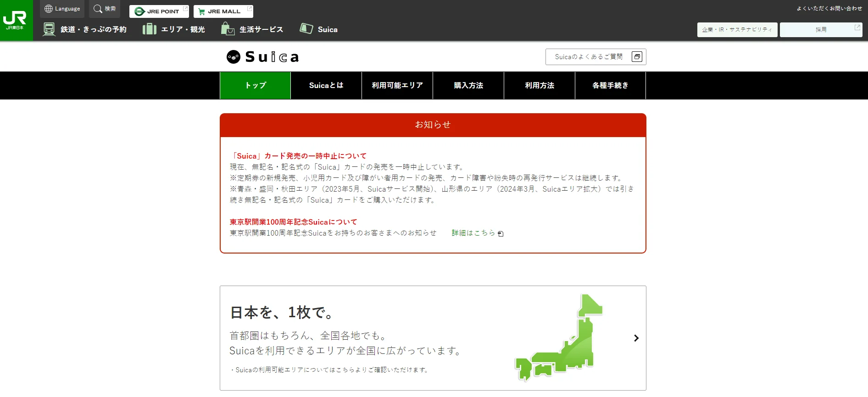Viewport: 868px width, 397px height.
Task: Open Suicaのよくあるご質問 button
Action: tap(595, 57)
